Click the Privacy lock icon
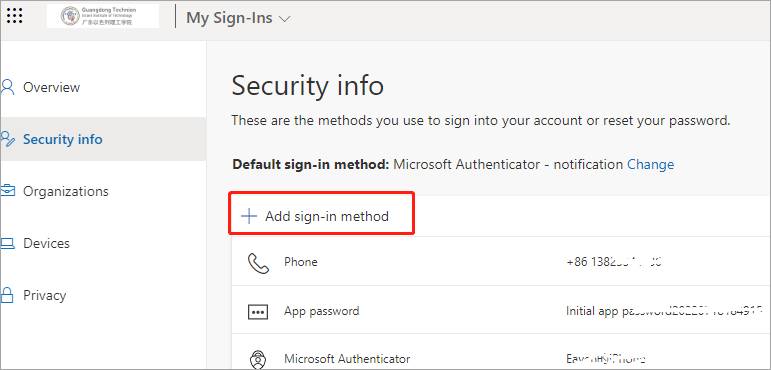This screenshot has height=370, width=771. [x=7, y=295]
